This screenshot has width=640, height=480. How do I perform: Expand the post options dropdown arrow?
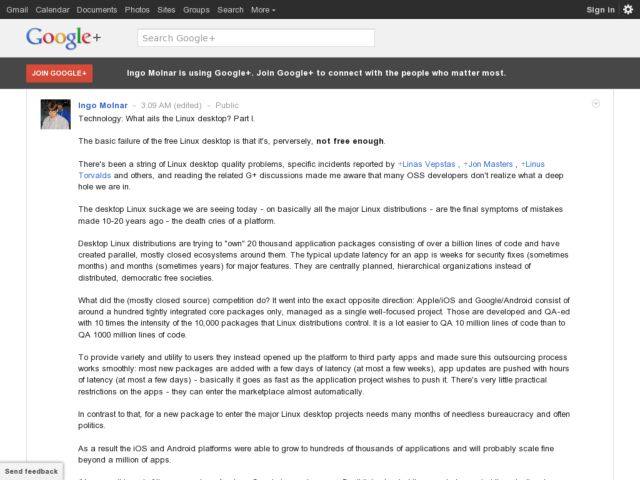(596, 103)
